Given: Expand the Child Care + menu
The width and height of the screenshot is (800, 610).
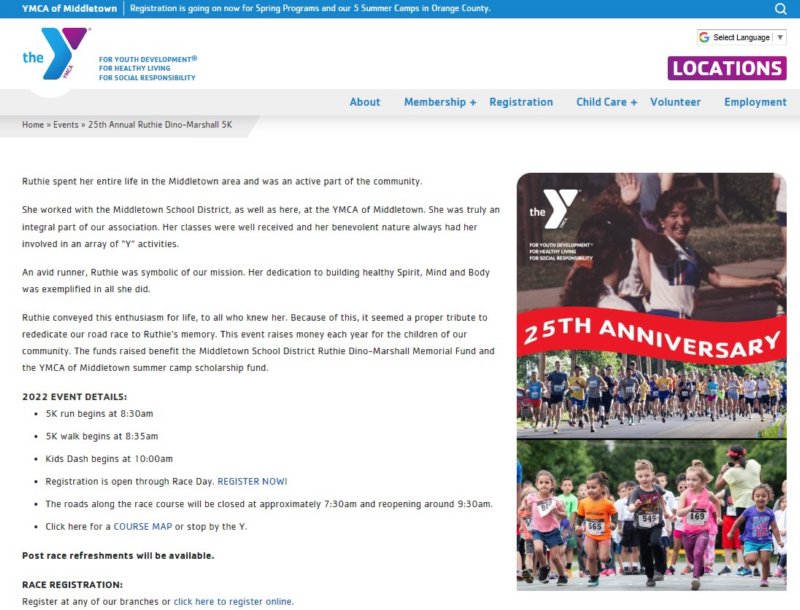Looking at the screenshot, I should [606, 102].
